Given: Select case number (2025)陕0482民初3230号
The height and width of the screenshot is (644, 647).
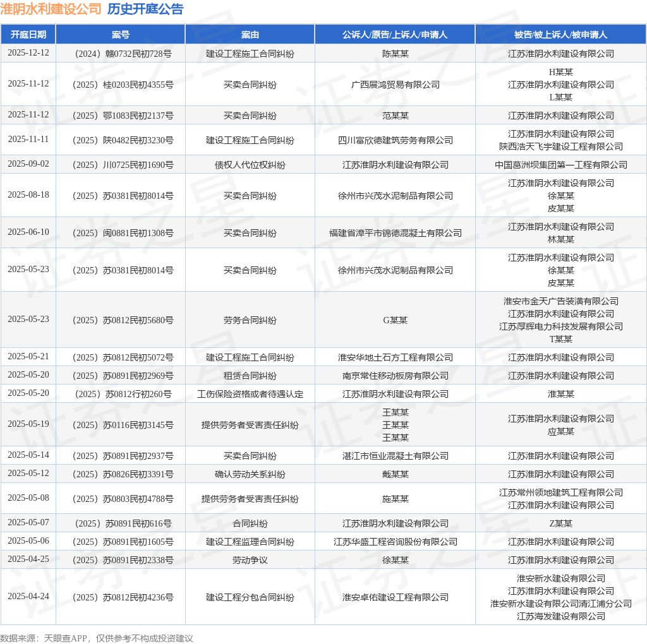Looking at the screenshot, I should click(123, 140).
